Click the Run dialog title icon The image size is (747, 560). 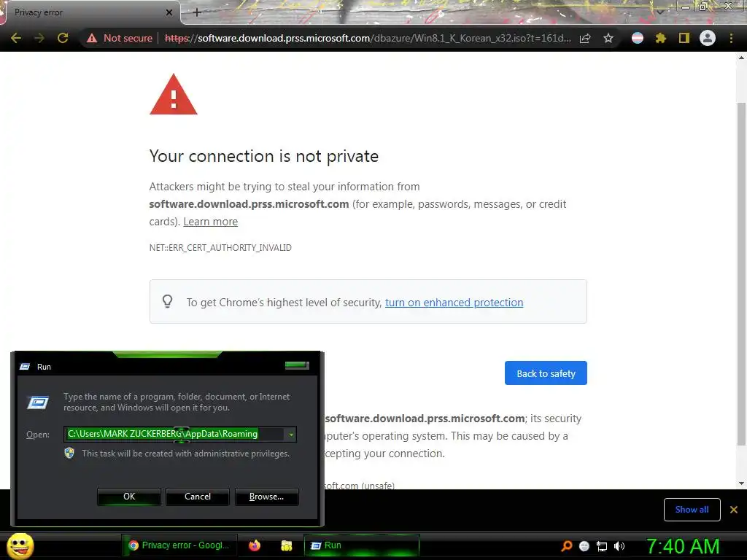(x=25, y=367)
